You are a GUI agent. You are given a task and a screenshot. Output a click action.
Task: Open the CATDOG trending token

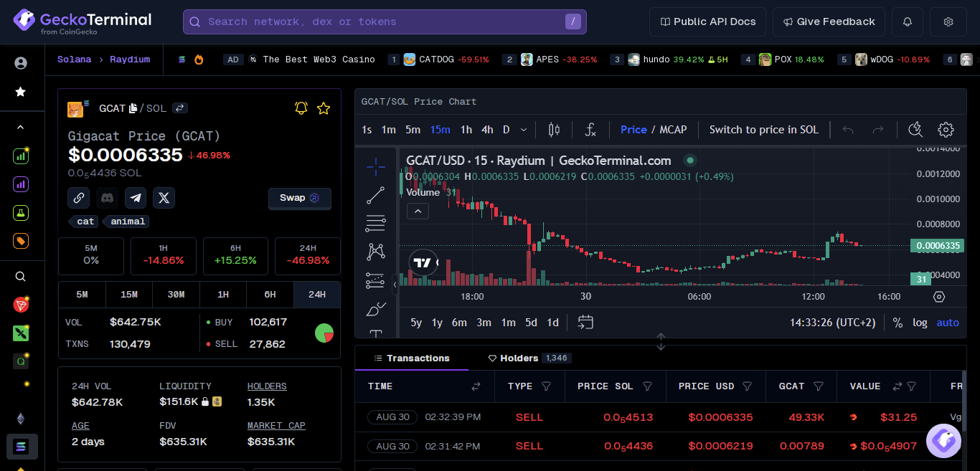(x=438, y=60)
